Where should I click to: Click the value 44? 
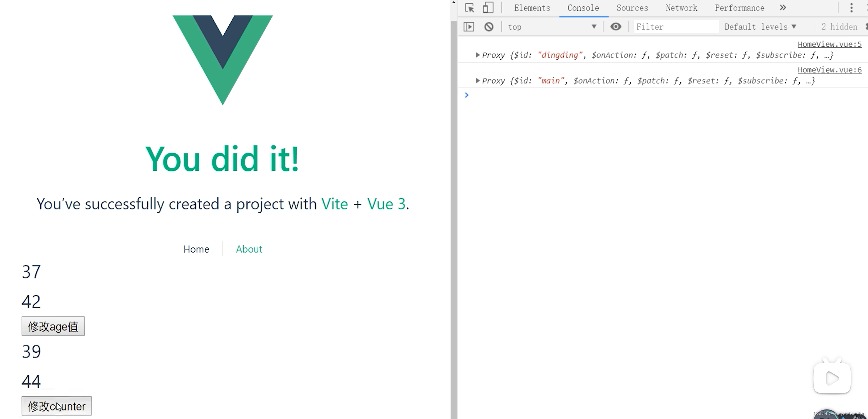(x=31, y=381)
